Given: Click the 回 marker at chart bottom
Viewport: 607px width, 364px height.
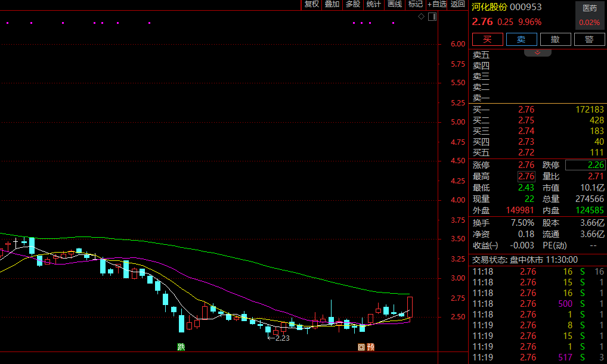Looking at the screenshot, I should tap(361, 347).
